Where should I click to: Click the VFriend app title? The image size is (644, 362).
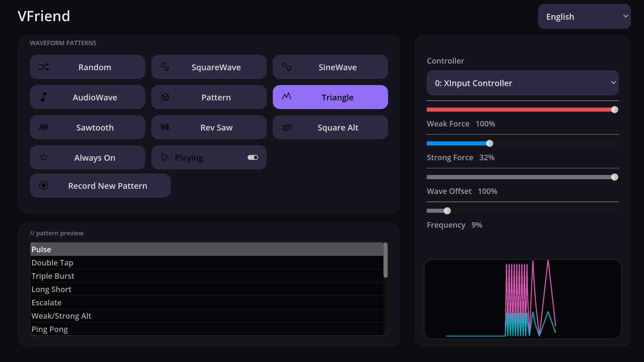coord(44,16)
